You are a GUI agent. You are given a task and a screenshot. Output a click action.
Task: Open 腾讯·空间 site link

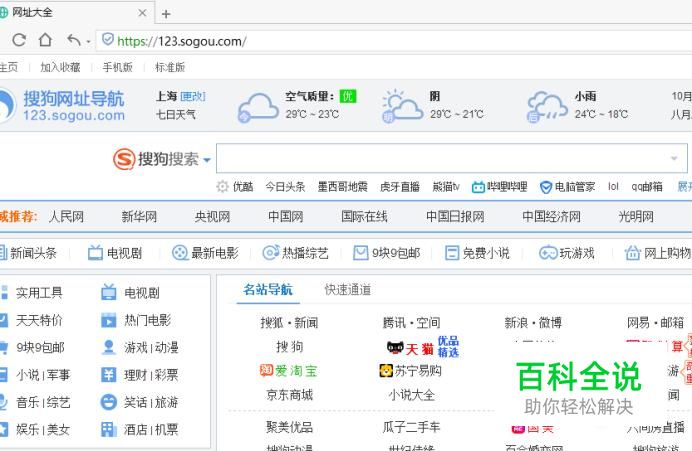[411, 323]
